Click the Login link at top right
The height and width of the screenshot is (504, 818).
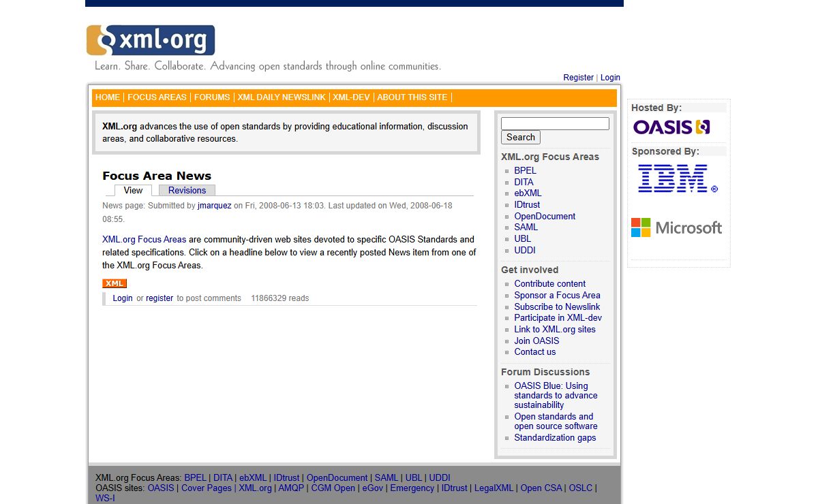tap(610, 78)
